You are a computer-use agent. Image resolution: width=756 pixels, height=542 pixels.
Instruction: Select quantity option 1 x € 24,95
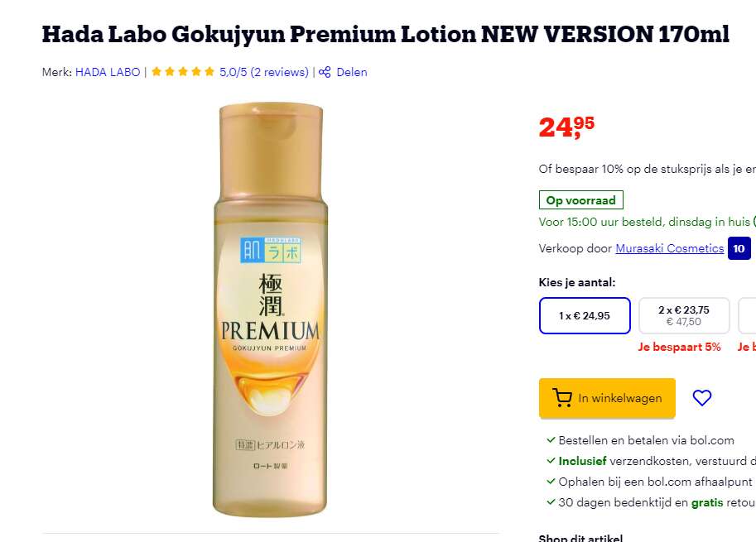[585, 315]
